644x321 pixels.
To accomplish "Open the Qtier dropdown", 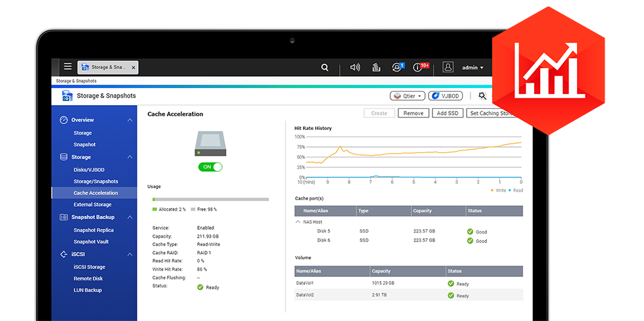I will click(407, 96).
